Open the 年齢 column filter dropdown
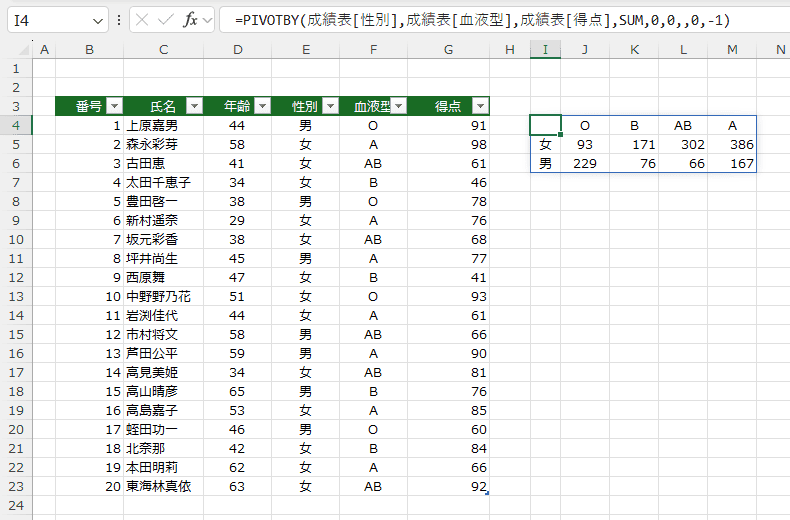The width and height of the screenshot is (790, 520). 262,106
